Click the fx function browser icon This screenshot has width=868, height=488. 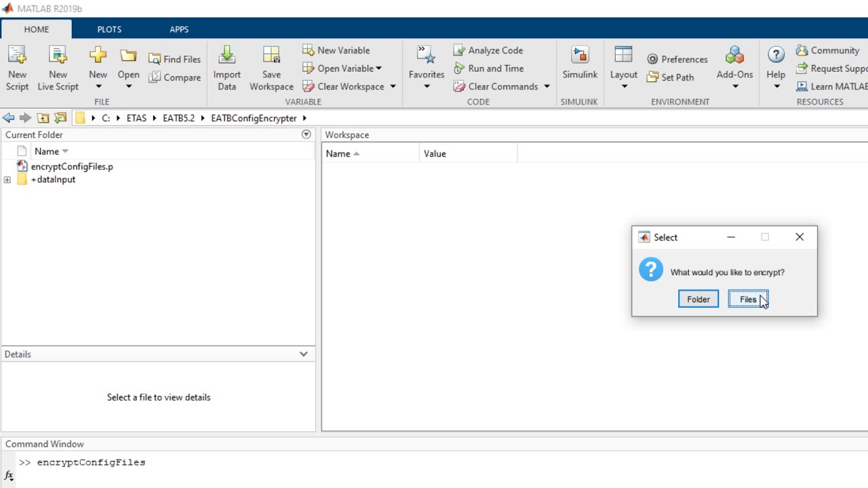pyautogui.click(x=9, y=476)
